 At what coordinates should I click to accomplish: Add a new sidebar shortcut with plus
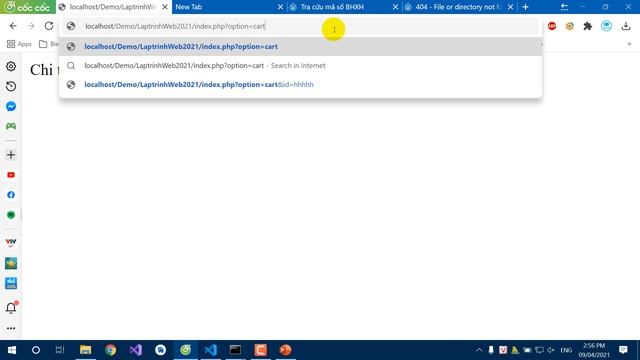[11, 155]
